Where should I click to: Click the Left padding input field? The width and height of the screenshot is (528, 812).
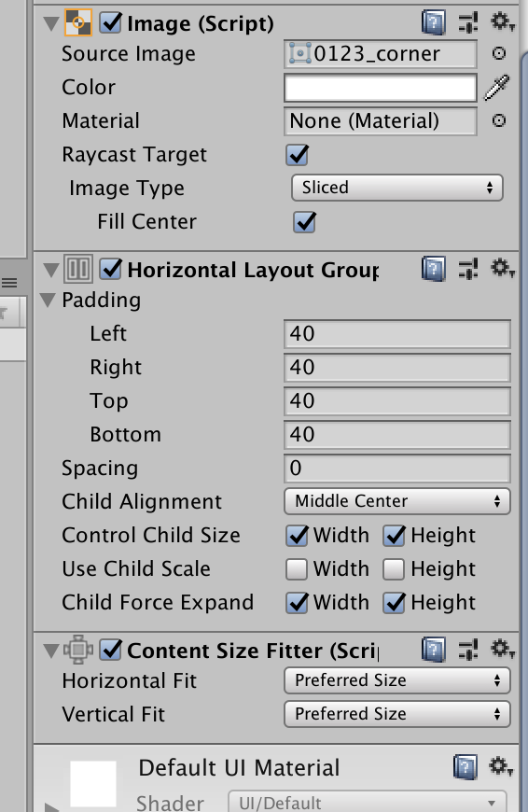point(397,334)
